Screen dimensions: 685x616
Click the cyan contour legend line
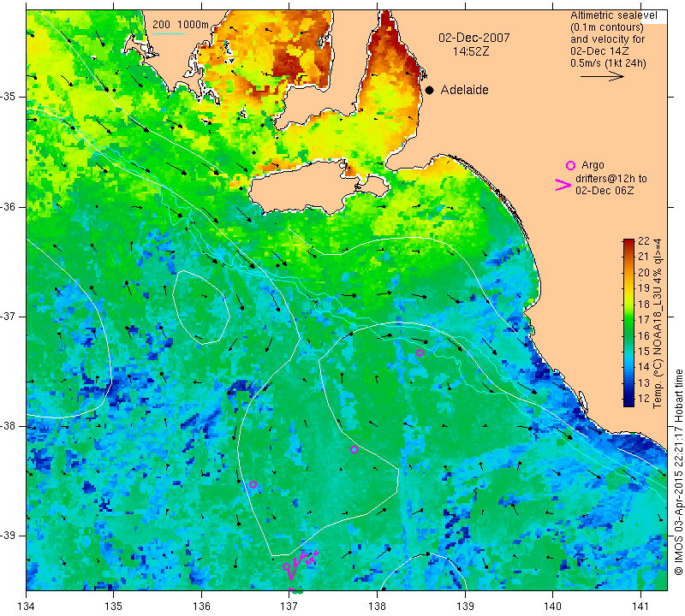click(x=169, y=33)
